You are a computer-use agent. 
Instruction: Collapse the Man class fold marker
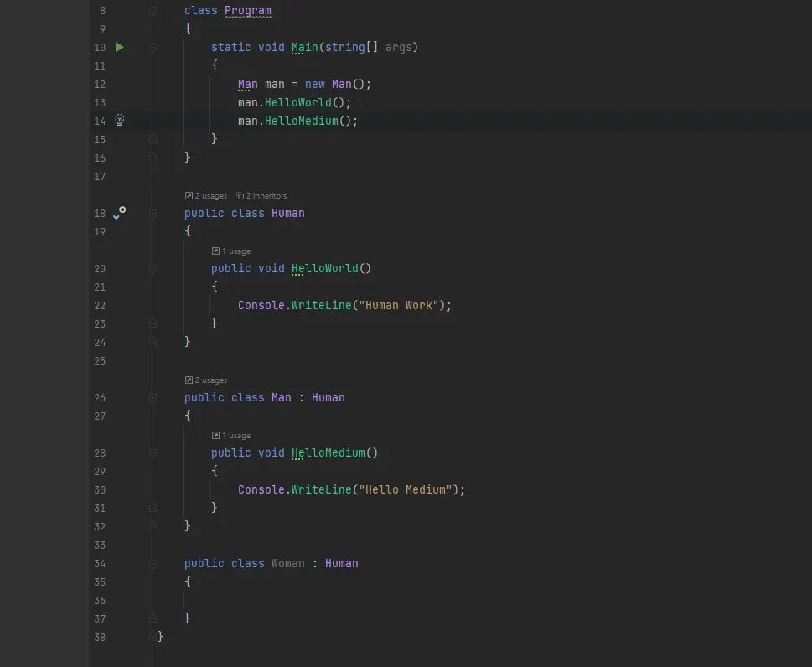click(x=153, y=398)
